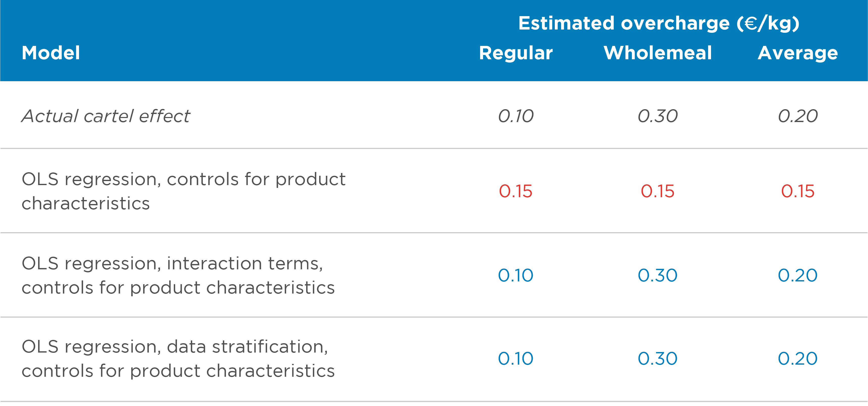Select the red 0.15 under Average
This screenshot has width=868, height=406.
coord(798,191)
